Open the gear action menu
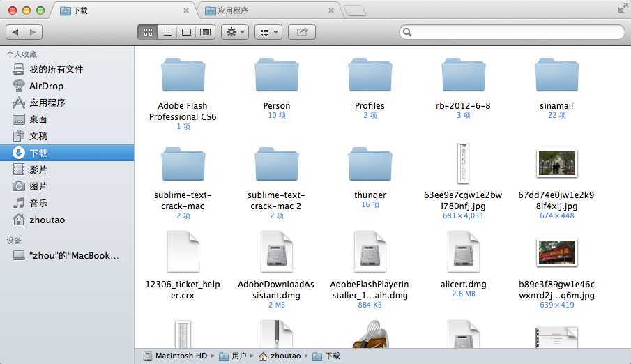This screenshot has height=364, width=631. click(x=235, y=32)
